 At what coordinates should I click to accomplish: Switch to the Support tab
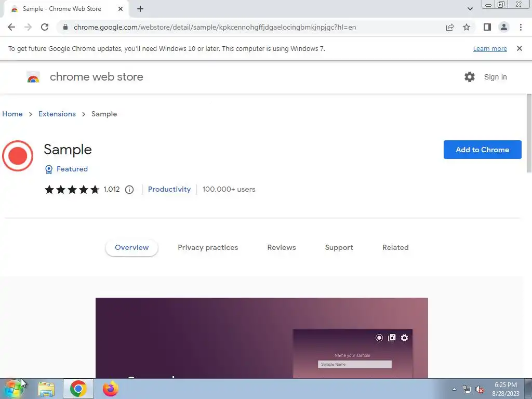339,248
